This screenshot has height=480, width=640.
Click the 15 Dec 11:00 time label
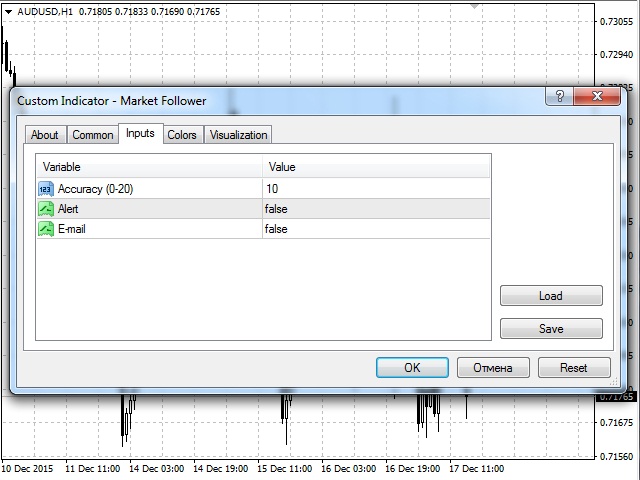click(285, 469)
